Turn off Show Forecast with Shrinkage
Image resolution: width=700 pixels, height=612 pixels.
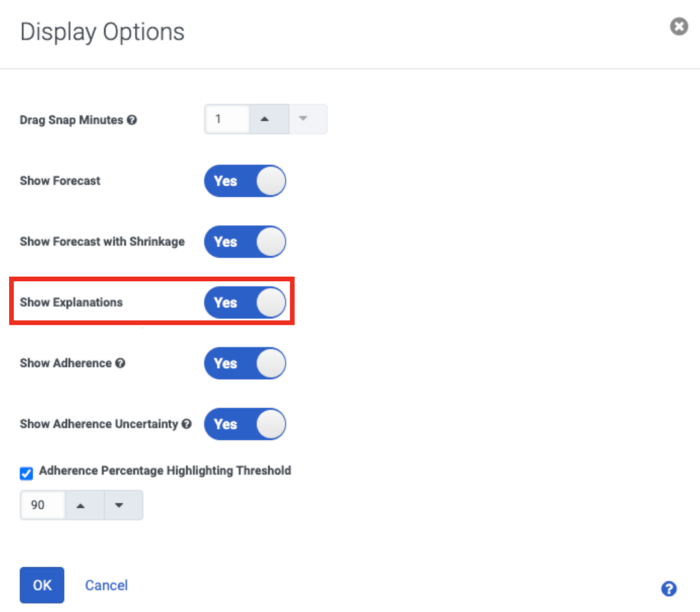point(245,241)
